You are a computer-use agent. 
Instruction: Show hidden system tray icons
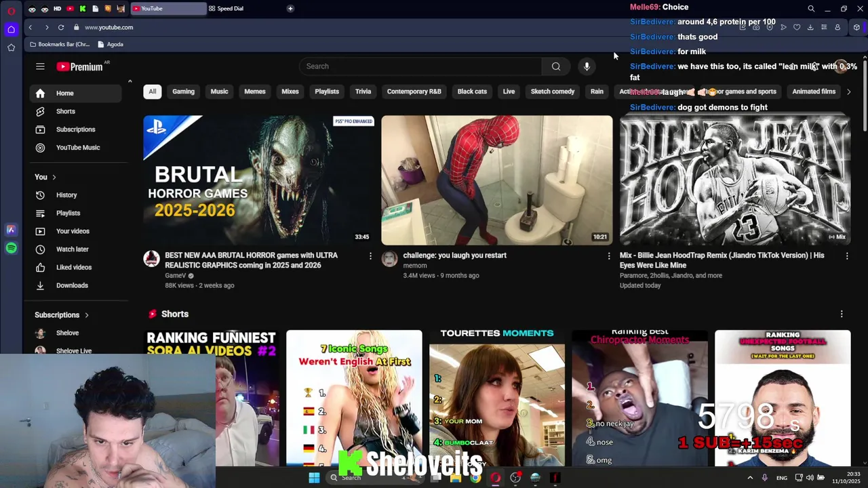(750, 479)
